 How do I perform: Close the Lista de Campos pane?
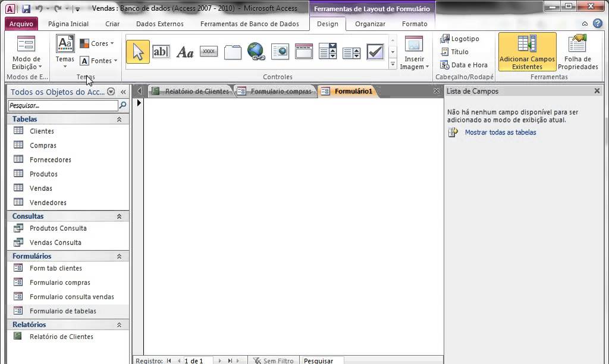tap(597, 91)
